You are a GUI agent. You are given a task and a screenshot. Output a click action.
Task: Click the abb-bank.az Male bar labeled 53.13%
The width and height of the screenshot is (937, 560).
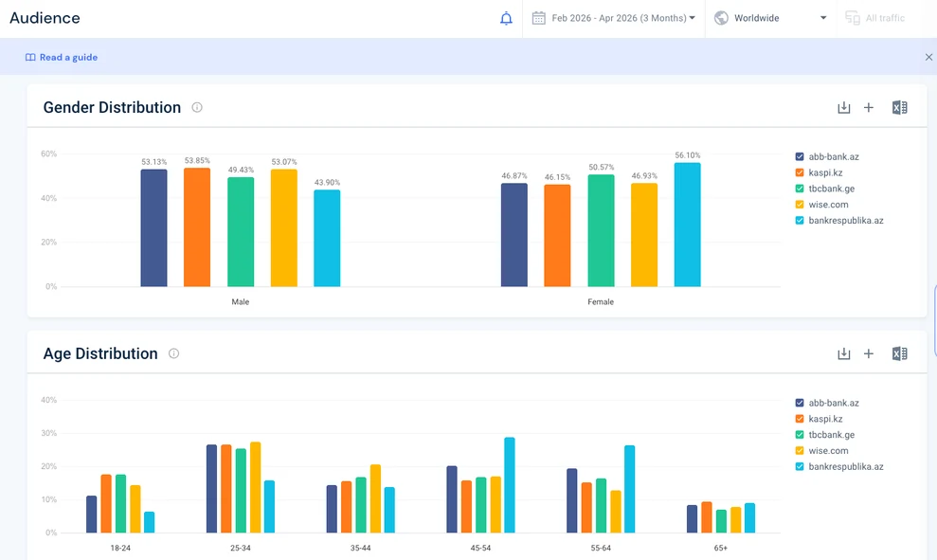coord(154,228)
